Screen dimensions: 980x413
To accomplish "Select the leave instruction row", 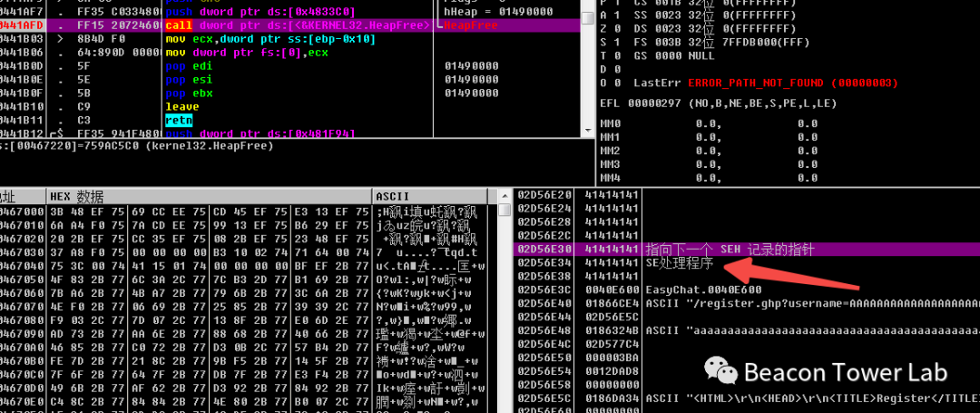I will pyautogui.click(x=181, y=107).
